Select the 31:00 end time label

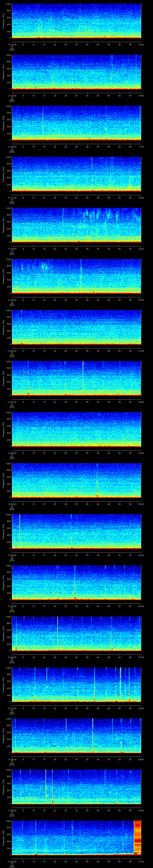[x=141, y=861]
